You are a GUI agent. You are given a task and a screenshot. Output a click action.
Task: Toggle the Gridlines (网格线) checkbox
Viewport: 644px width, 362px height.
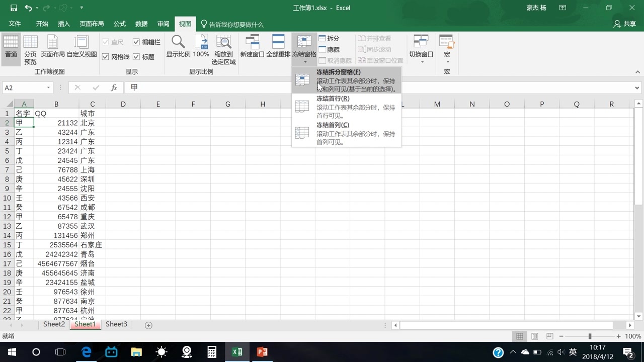click(105, 57)
